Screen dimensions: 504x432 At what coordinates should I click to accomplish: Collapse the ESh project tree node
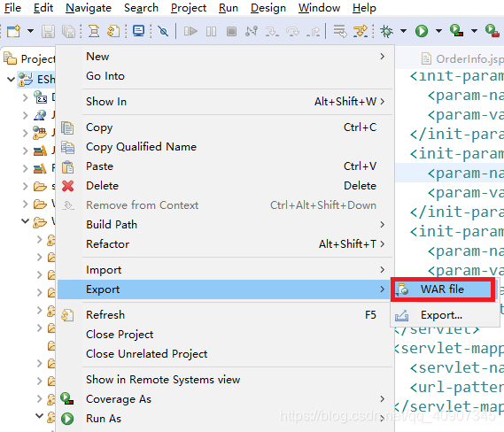coord(12,79)
